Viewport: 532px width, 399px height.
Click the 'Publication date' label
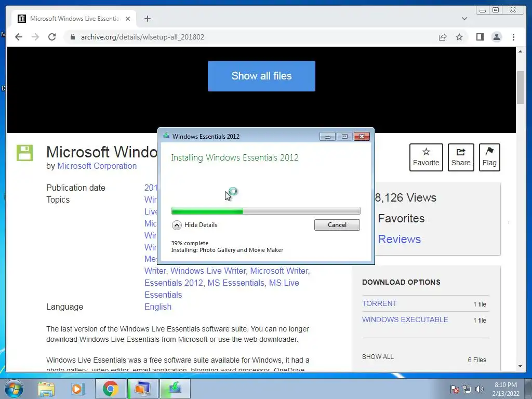[76, 188]
